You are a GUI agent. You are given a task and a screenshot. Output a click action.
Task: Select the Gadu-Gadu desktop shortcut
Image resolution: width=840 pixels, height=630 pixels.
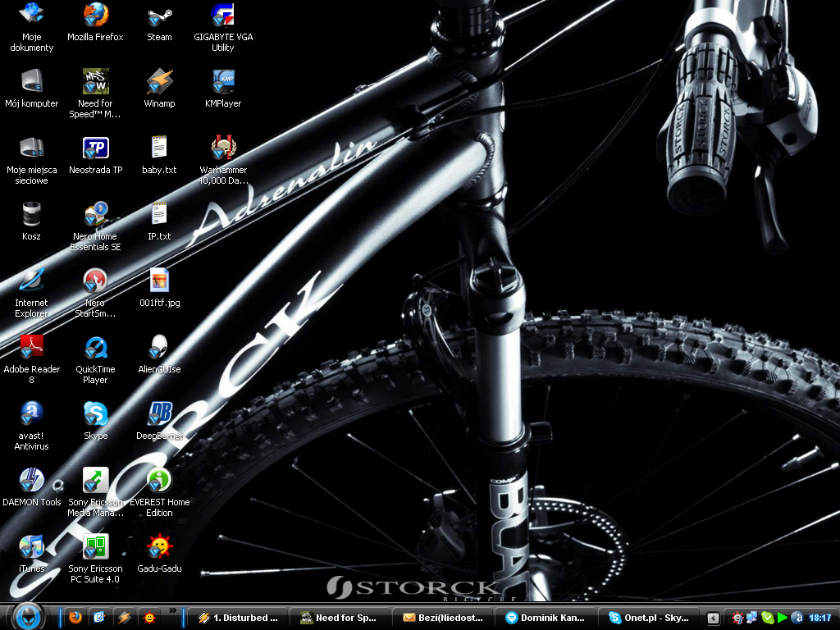pos(159,554)
